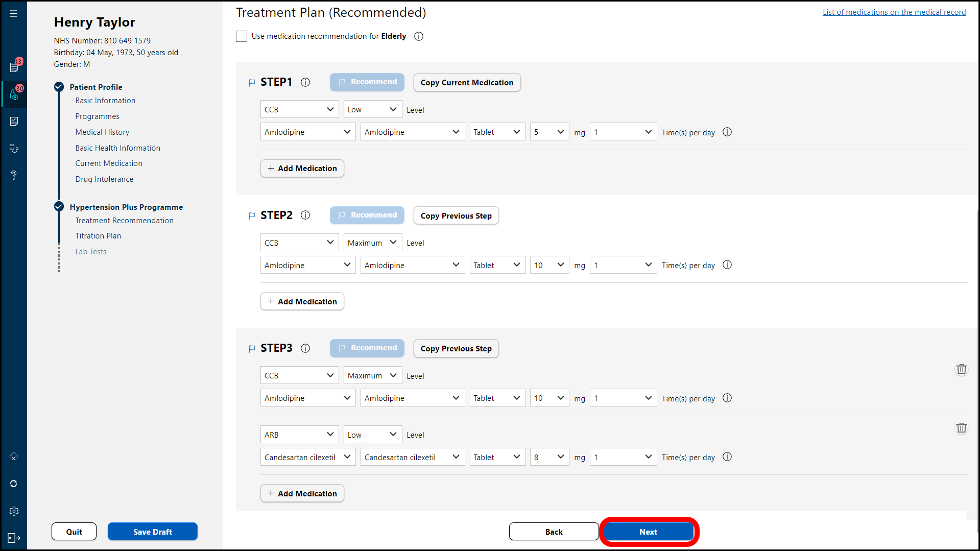Viewport: 980px width, 551px height.
Task: Go to Medical History section
Action: tap(102, 132)
